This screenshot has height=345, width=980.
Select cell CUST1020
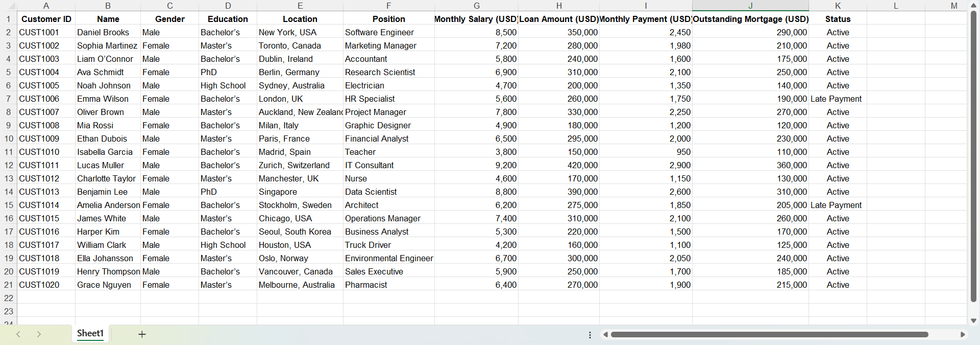[x=46, y=285]
